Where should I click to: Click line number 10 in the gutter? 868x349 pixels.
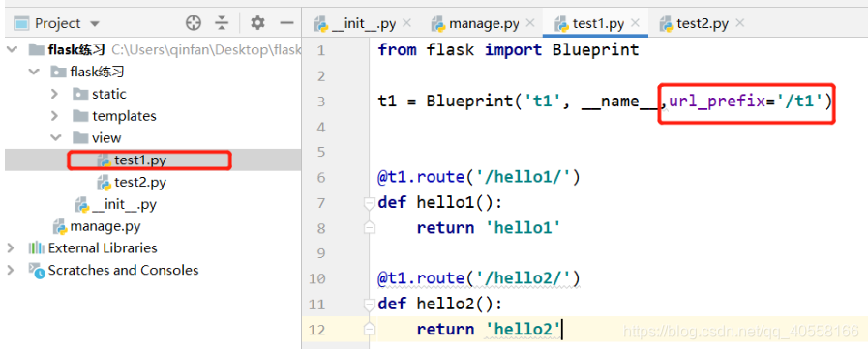coord(317,278)
